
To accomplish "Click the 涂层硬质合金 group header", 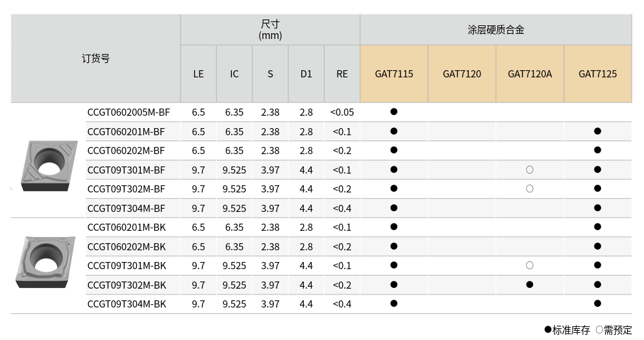I will 495,30.
